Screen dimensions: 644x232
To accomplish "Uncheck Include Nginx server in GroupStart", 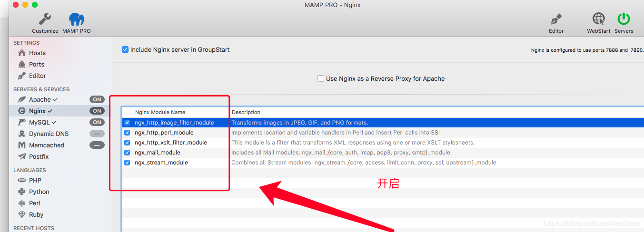I will [125, 49].
